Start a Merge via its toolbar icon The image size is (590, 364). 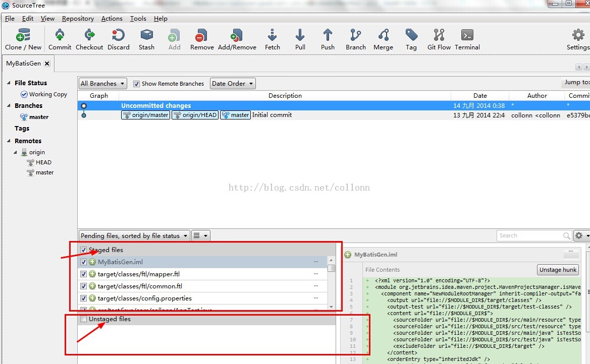click(383, 38)
